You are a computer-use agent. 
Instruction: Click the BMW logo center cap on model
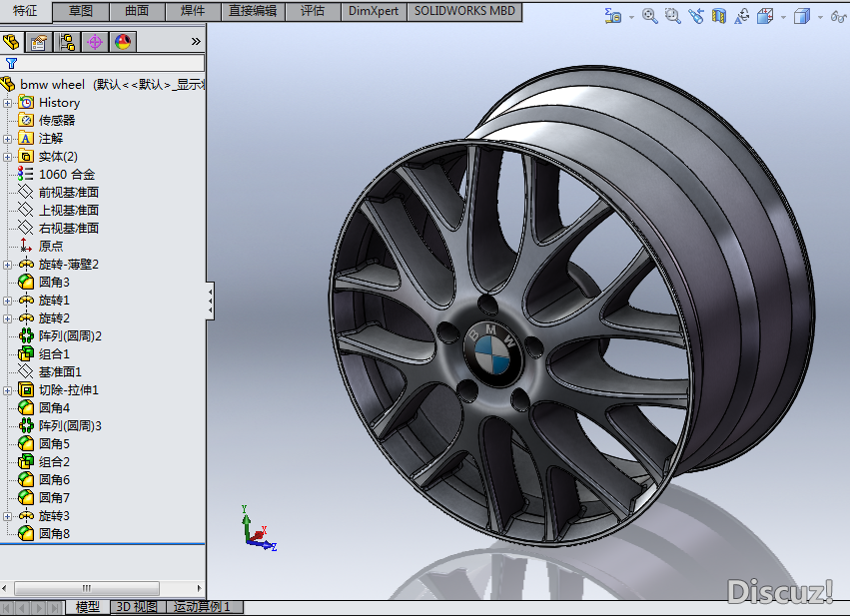coord(494,351)
